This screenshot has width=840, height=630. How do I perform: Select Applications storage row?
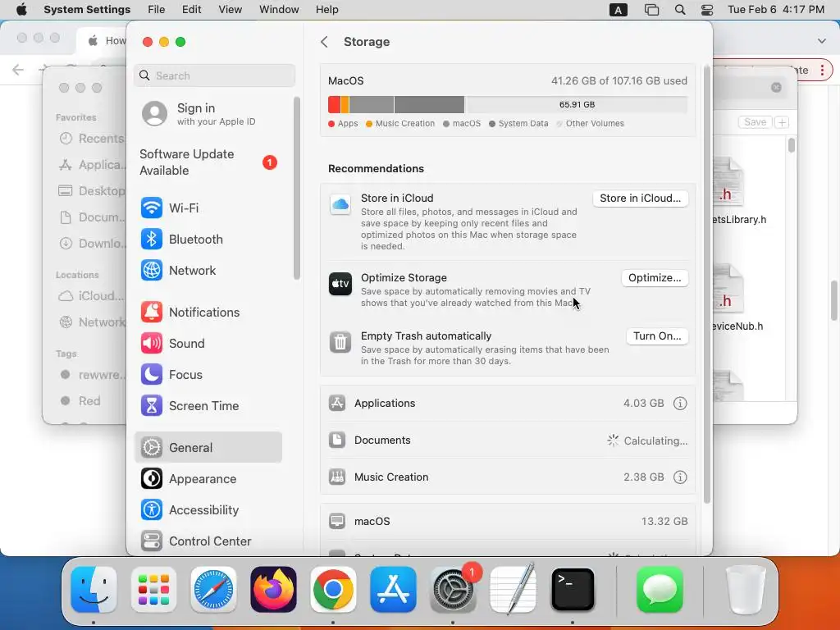508,404
